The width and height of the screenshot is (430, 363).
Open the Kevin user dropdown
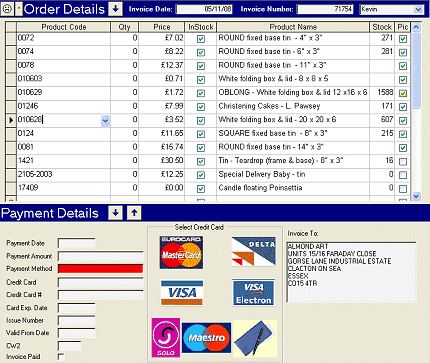point(418,9)
